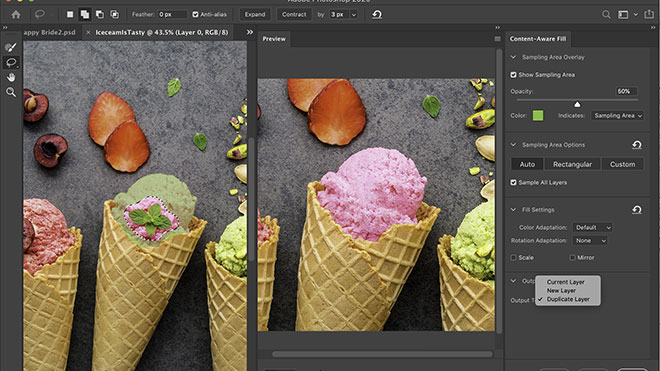Select New Selection mode icon

point(70,15)
